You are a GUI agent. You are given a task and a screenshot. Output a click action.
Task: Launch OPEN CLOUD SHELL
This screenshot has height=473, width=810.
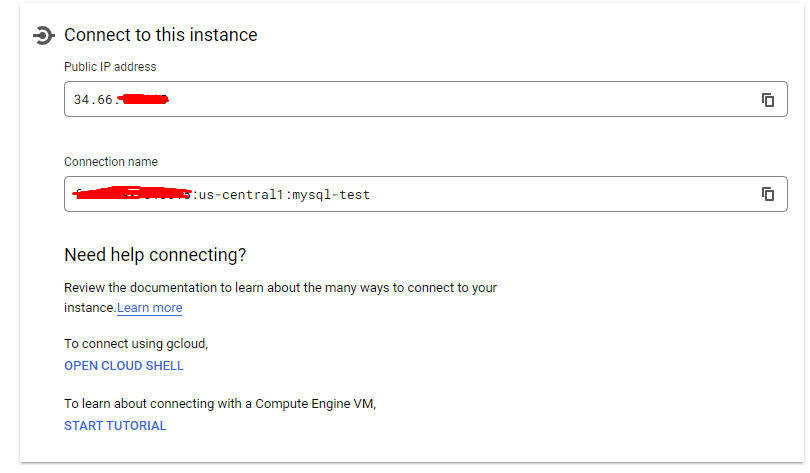coord(124,366)
